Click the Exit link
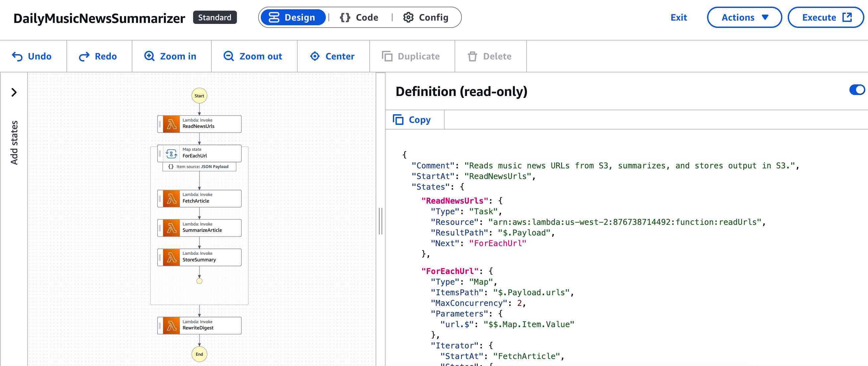 [678, 18]
